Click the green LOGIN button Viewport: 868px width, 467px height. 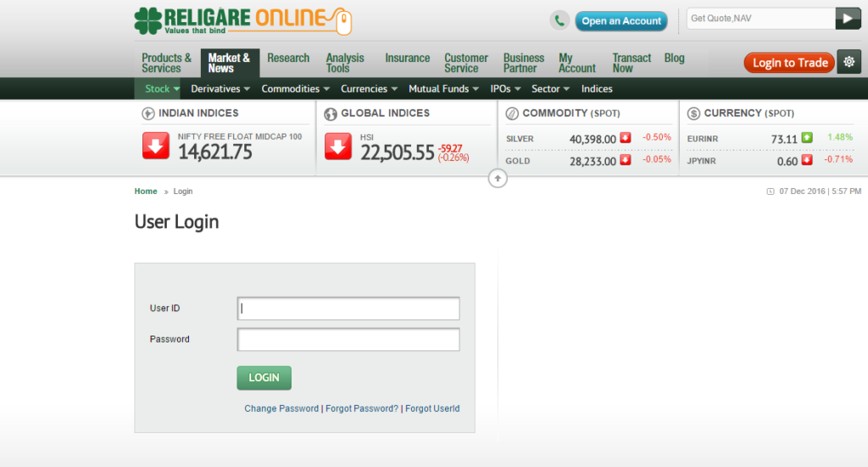pyautogui.click(x=264, y=378)
